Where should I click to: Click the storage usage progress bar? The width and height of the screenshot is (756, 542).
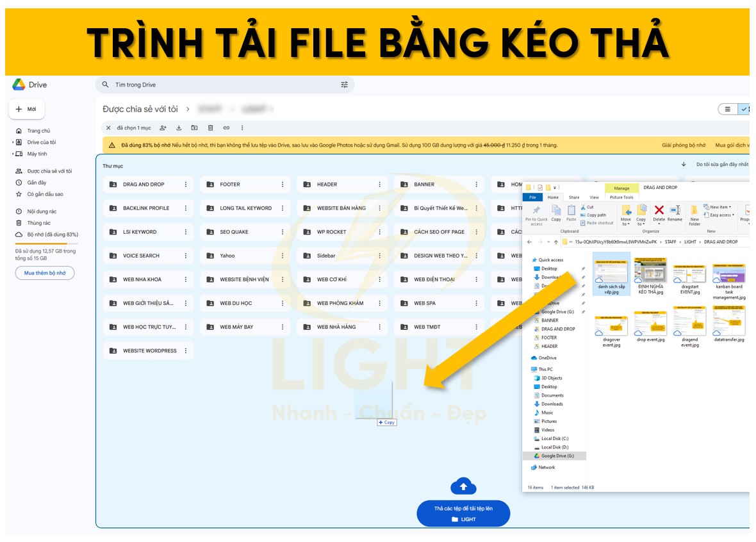click(x=45, y=244)
